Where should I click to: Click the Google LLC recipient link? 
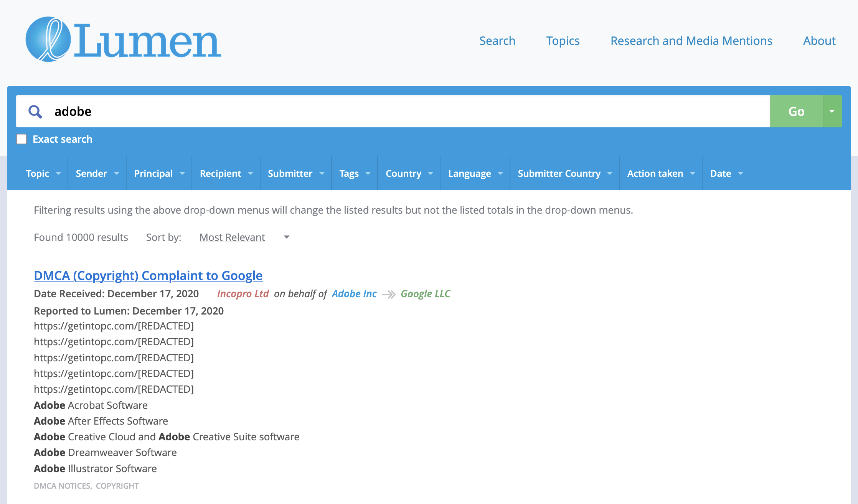(426, 294)
